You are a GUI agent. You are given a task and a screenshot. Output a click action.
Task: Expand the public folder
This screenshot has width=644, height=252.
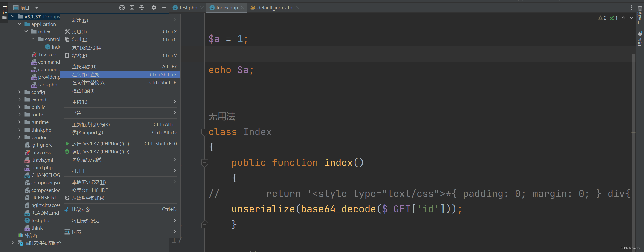pos(19,107)
